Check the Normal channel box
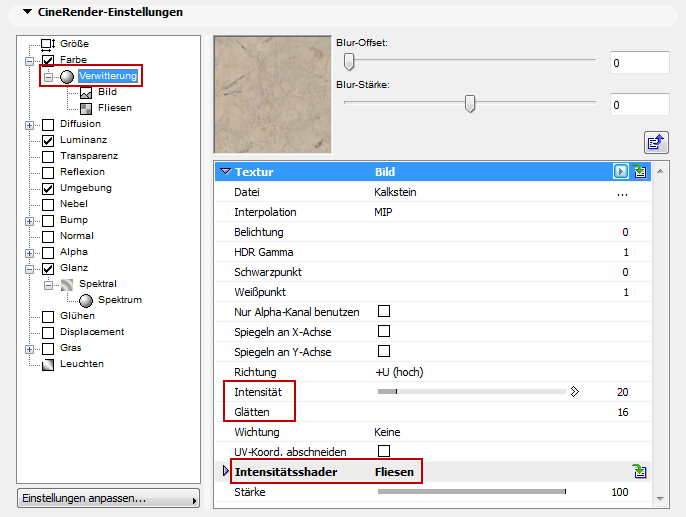686x517 pixels. pos(48,237)
